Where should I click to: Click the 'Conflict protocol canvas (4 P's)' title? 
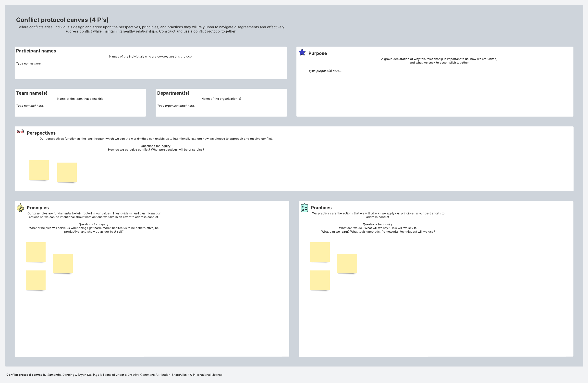tap(62, 20)
